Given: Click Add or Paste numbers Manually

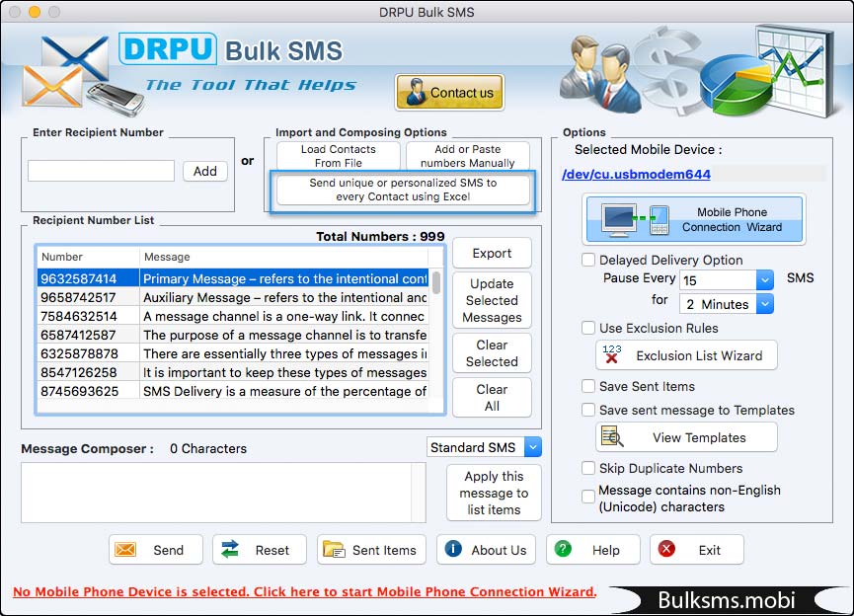Looking at the screenshot, I should click(x=467, y=156).
